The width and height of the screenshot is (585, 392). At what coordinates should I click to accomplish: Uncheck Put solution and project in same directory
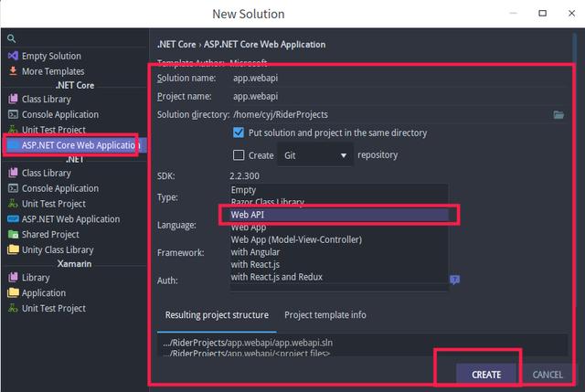[x=239, y=133]
